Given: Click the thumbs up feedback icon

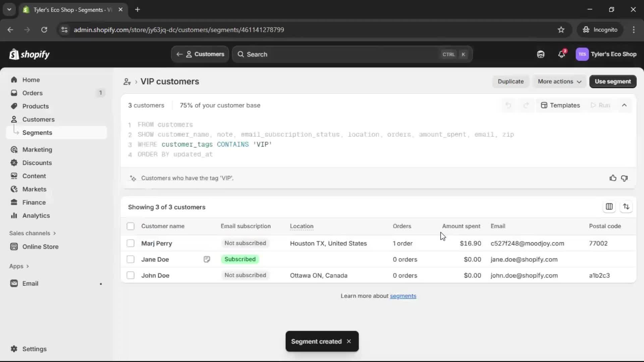Looking at the screenshot, I should click(613, 178).
